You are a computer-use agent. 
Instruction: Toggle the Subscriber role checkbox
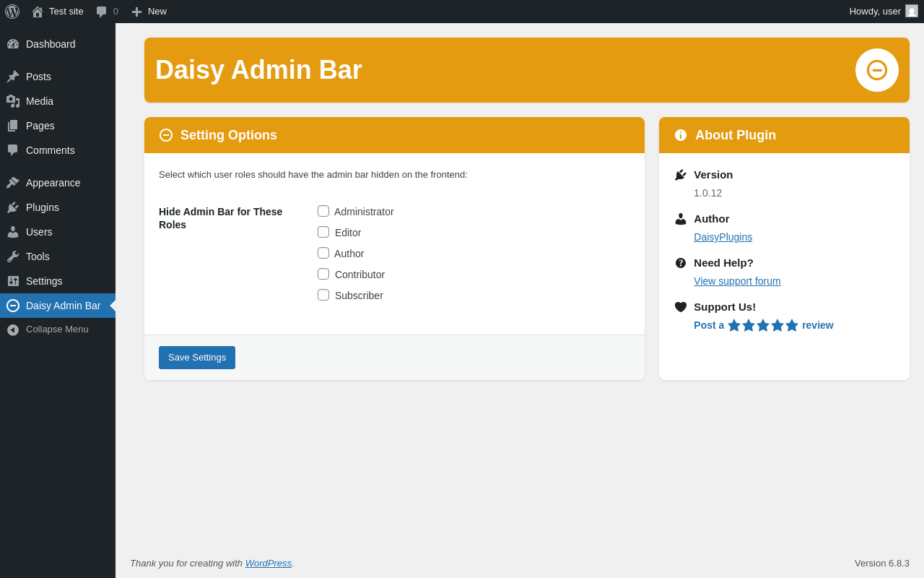pos(323,295)
